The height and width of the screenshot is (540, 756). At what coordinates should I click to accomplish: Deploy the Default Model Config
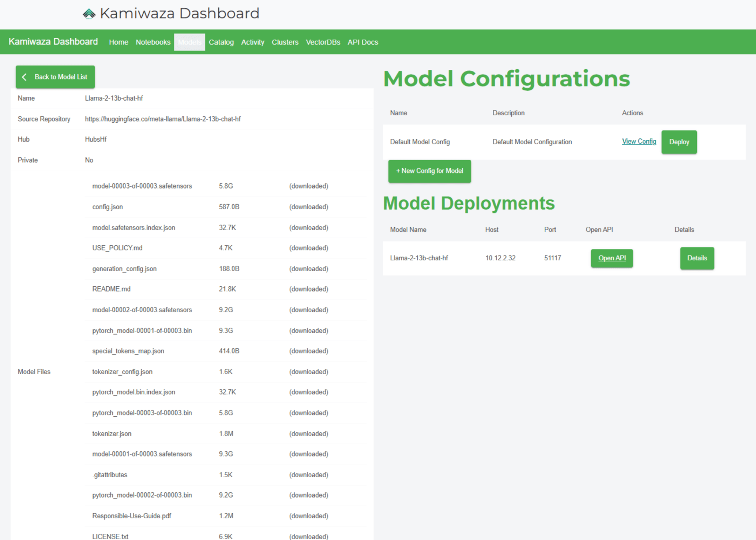[679, 142]
